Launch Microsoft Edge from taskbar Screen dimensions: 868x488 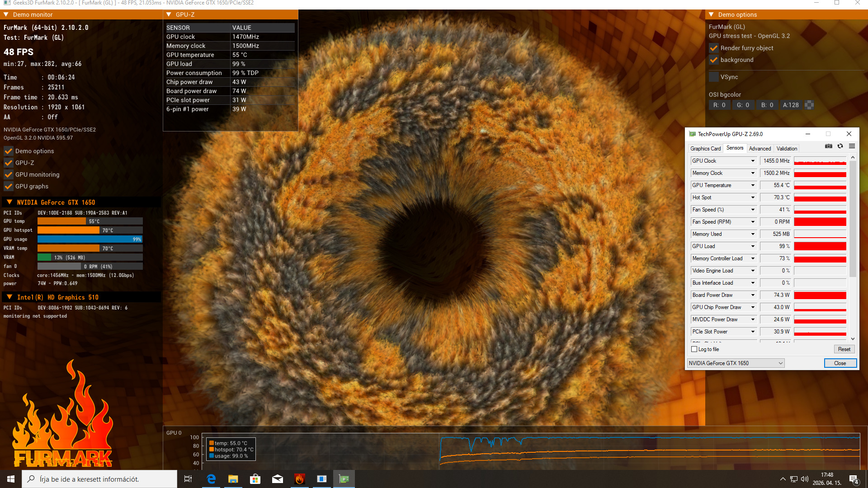click(x=211, y=479)
